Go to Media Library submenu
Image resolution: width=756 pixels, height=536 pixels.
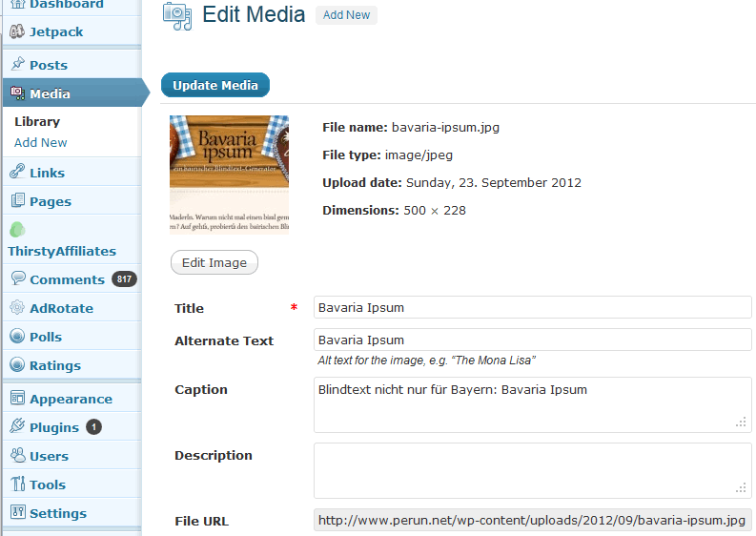pyautogui.click(x=37, y=121)
